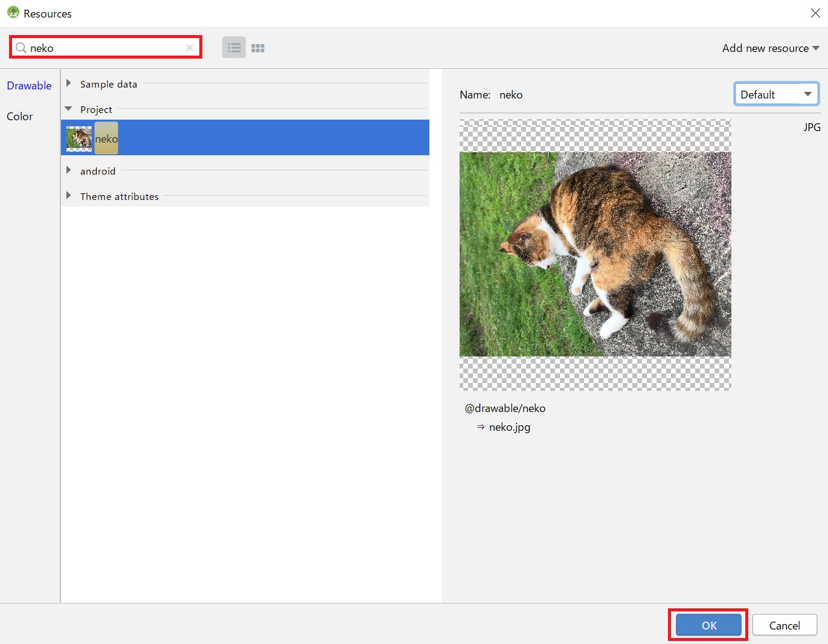Close the Resources dialog window
Image resolution: width=828 pixels, height=644 pixels.
[x=815, y=13]
